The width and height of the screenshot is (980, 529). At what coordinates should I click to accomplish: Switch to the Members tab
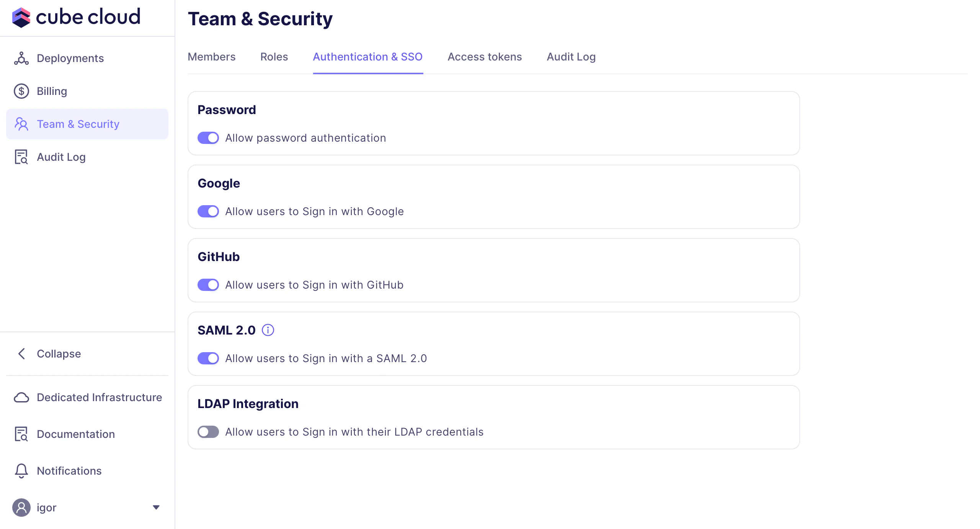(211, 57)
